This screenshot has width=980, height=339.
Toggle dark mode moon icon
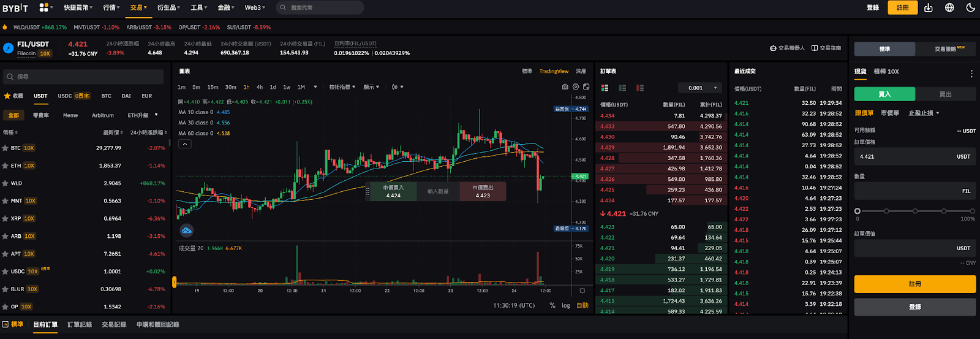970,8
